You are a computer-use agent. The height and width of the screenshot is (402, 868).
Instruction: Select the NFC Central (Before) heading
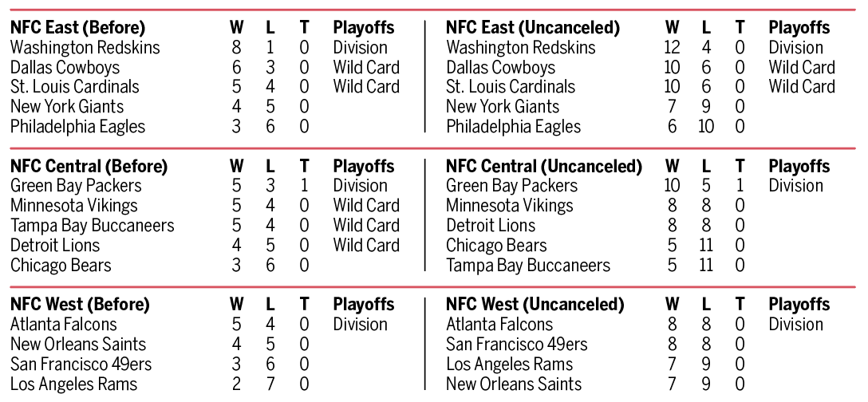[89, 166]
